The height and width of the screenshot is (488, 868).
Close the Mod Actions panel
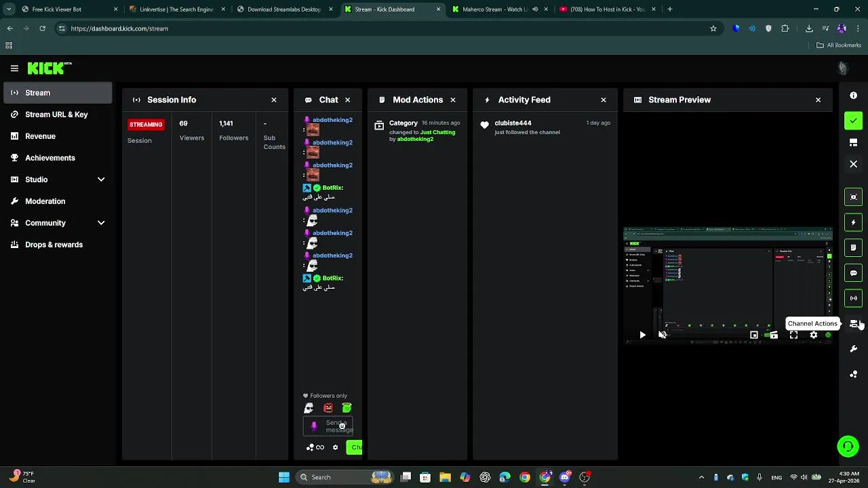tap(453, 100)
